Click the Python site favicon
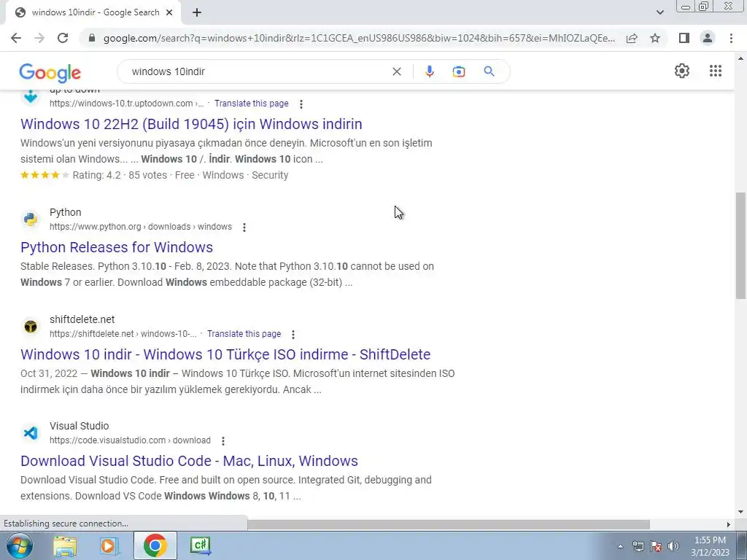Image resolution: width=747 pixels, height=560 pixels. 31,219
